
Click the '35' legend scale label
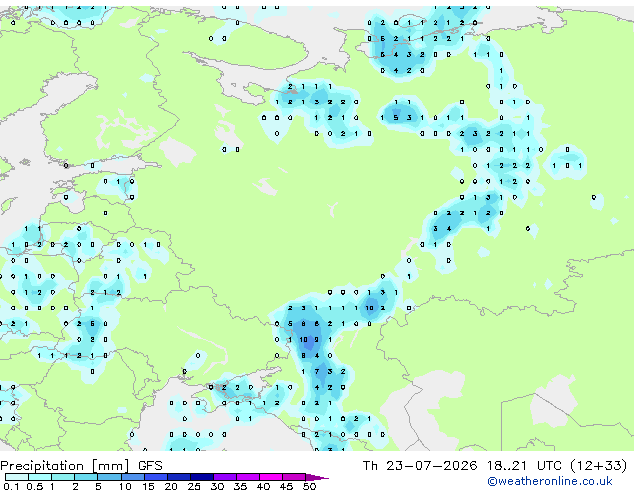(x=240, y=486)
